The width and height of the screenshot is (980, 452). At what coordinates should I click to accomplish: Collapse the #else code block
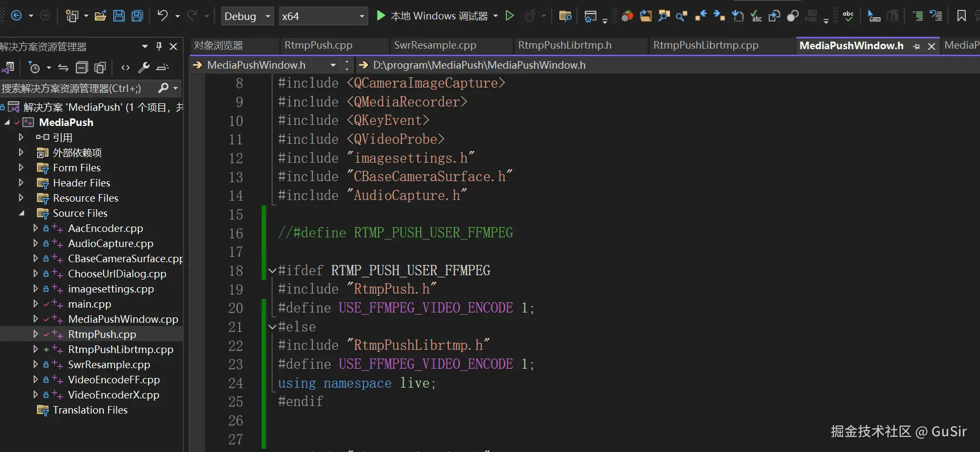click(x=272, y=327)
